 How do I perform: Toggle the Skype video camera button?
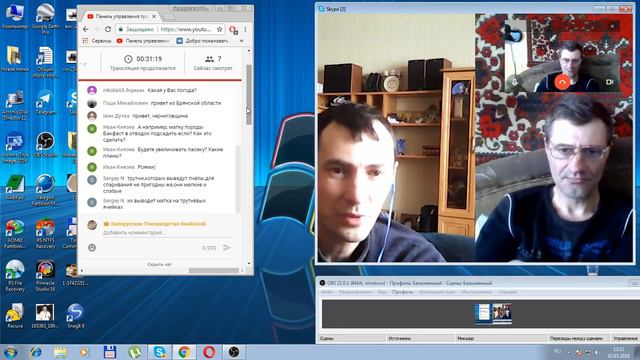[x=610, y=82]
